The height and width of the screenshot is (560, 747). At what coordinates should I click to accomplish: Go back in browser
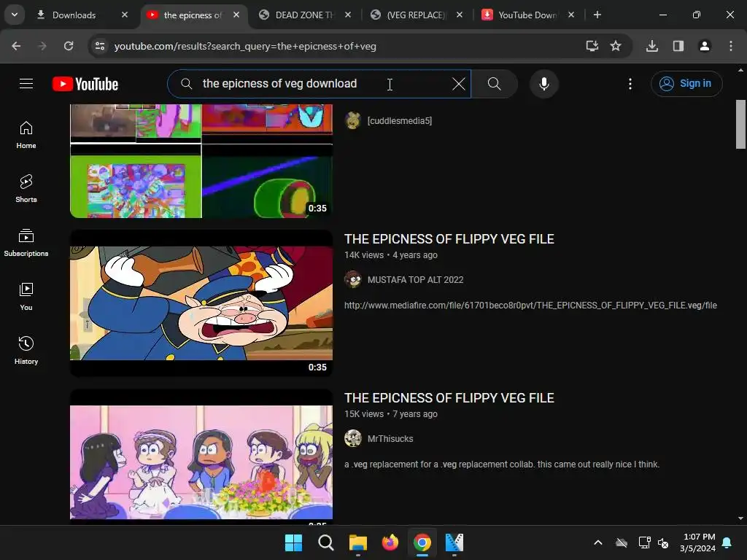[16, 46]
